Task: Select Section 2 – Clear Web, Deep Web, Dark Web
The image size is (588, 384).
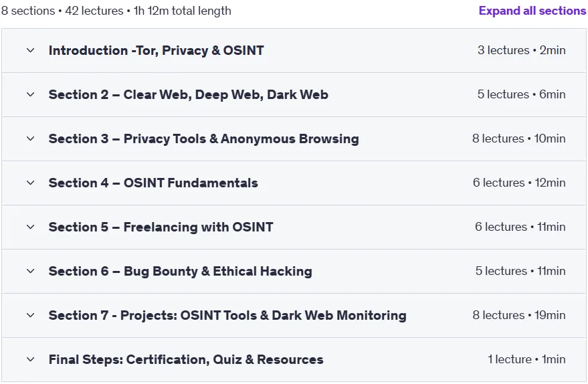Action: pos(188,94)
